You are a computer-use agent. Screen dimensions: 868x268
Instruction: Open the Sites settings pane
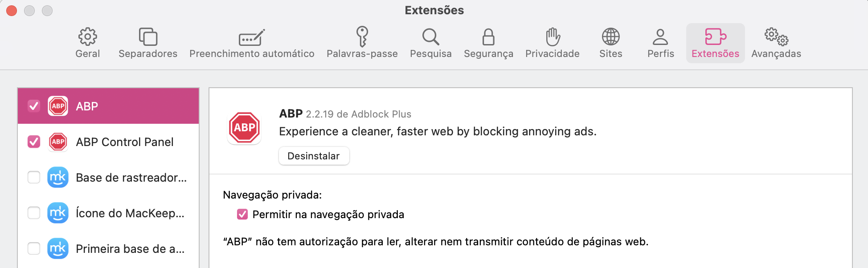pyautogui.click(x=610, y=42)
